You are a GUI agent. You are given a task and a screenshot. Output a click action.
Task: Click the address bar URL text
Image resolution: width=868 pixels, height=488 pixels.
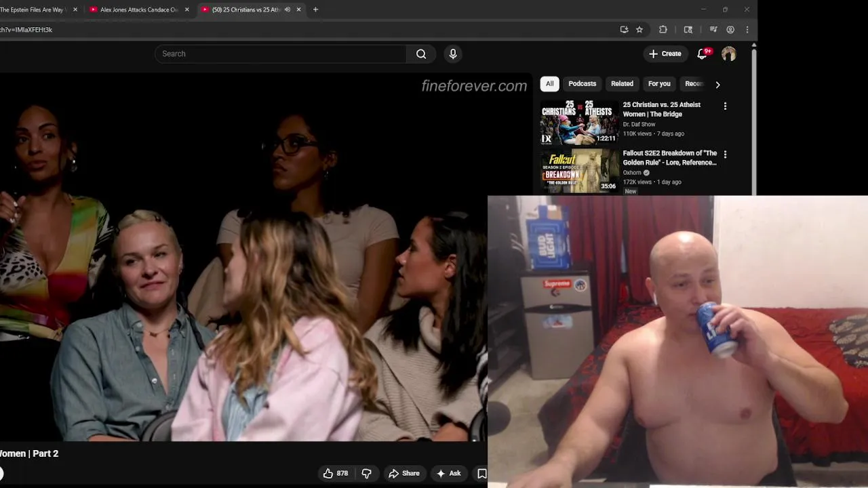click(26, 30)
